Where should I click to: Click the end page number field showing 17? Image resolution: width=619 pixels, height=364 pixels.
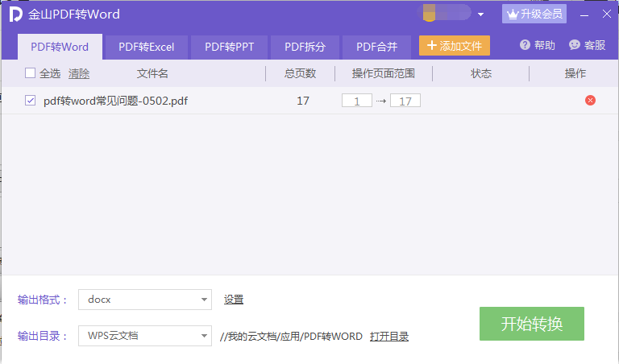405,101
